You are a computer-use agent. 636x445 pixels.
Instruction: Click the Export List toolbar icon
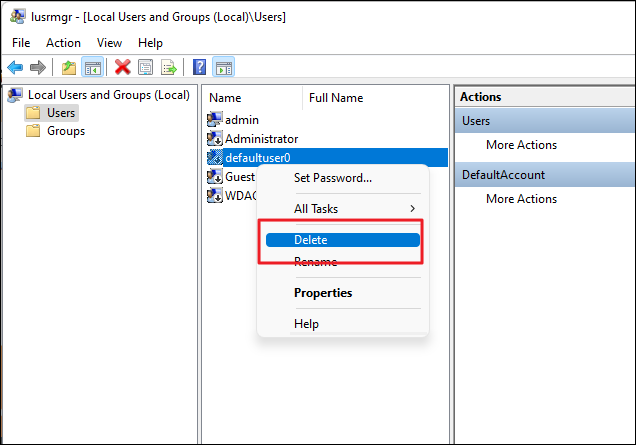(x=169, y=67)
